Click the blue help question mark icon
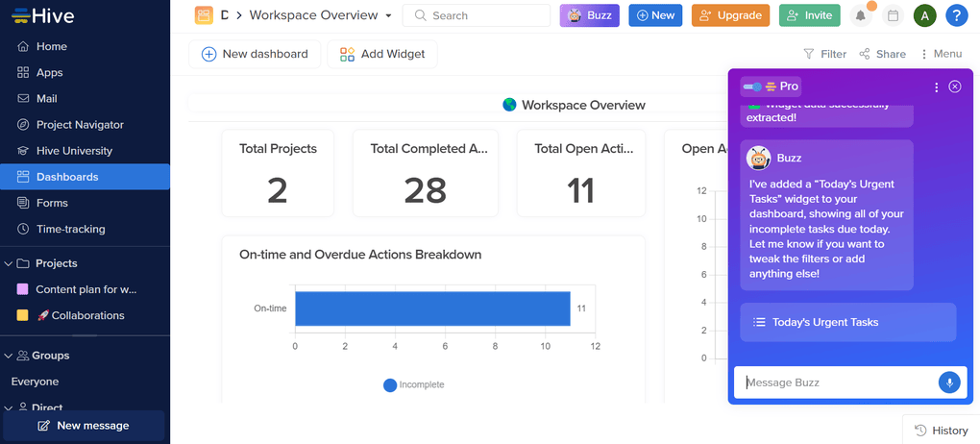The width and height of the screenshot is (980, 444). (x=956, y=15)
